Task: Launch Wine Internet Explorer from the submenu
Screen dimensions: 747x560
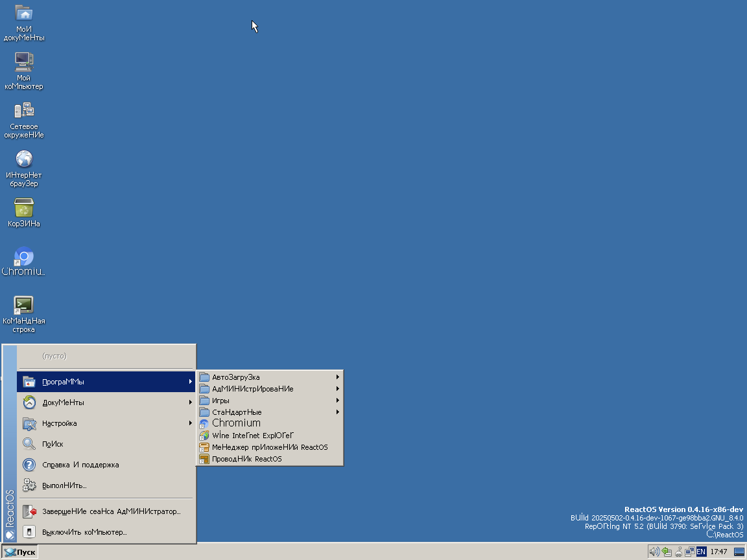Action: 270,436
